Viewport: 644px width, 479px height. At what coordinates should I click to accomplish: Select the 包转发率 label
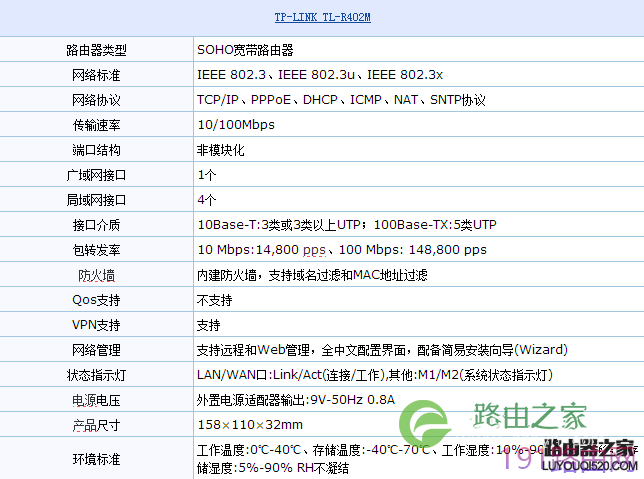96,251
